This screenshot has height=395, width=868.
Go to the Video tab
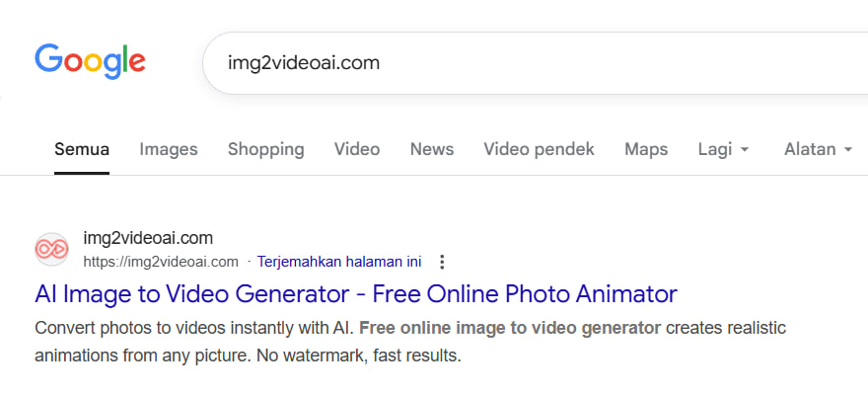tap(357, 149)
